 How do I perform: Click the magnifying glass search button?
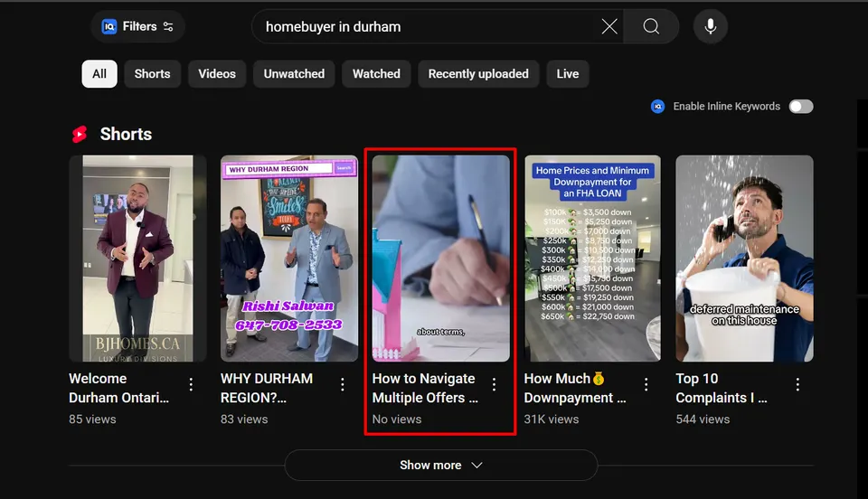click(x=651, y=26)
